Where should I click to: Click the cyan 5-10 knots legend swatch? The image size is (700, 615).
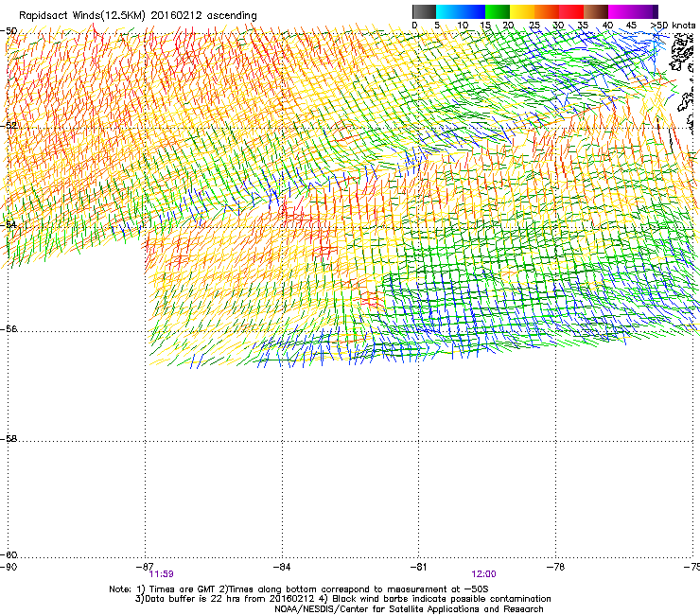(448, 11)
